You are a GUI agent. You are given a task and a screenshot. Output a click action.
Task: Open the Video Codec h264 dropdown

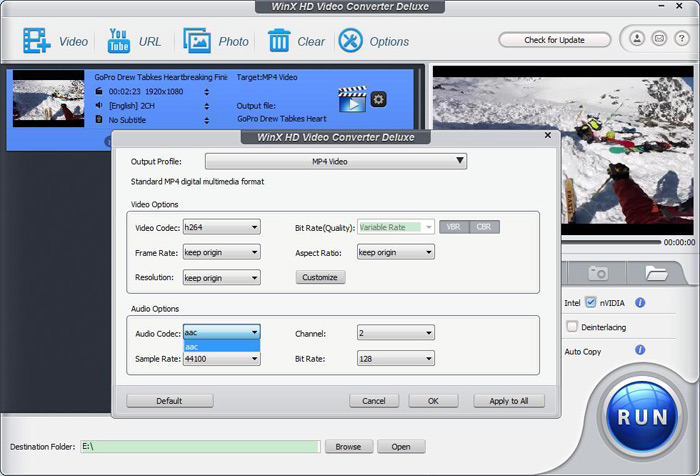click(x=221, y=227)
